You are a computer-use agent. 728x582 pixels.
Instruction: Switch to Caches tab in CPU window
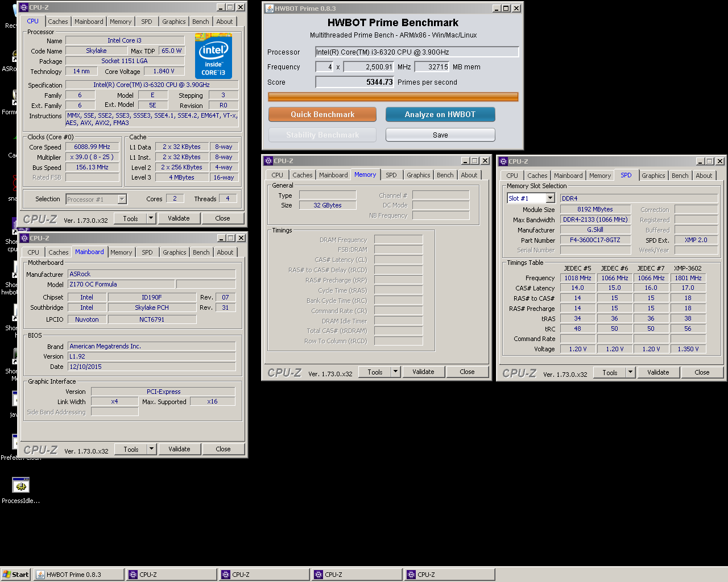click(58, 22)
